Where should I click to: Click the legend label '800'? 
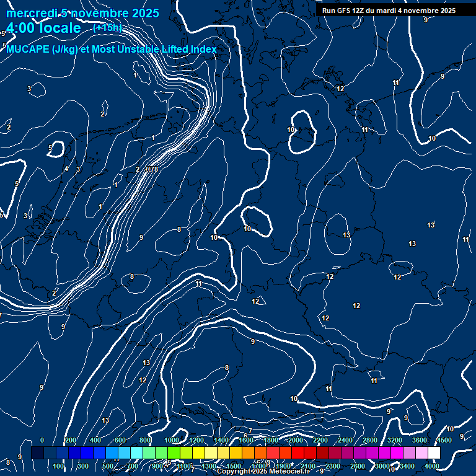pyautogui.click(x=145, y=440)
